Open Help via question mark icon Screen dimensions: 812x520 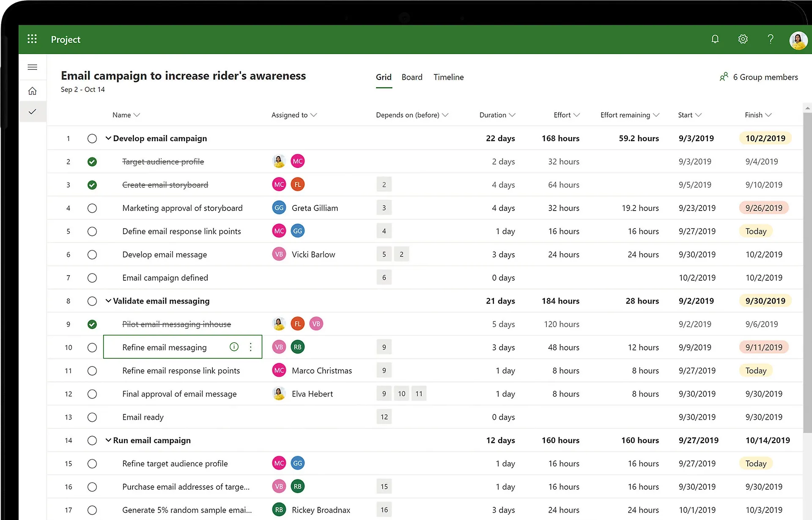tap(771, 39)
